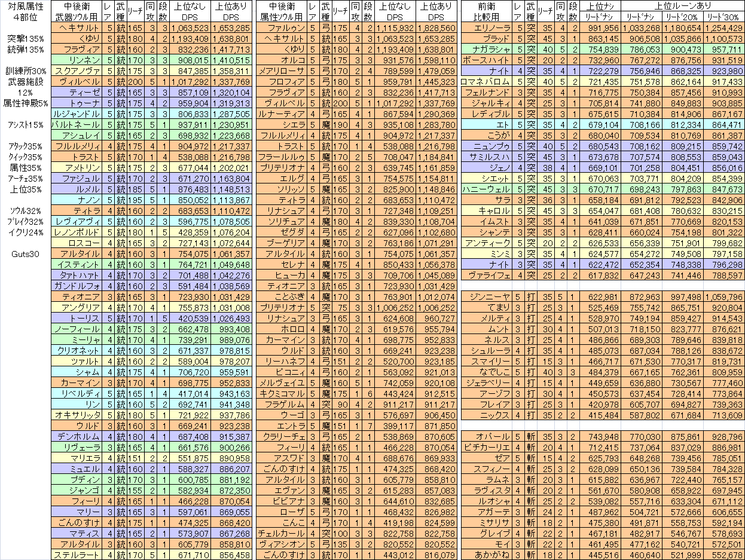This screenshot has width=745, height=560.
Task: Select the 'ヒューカ' cell
Action: point(282,275)
